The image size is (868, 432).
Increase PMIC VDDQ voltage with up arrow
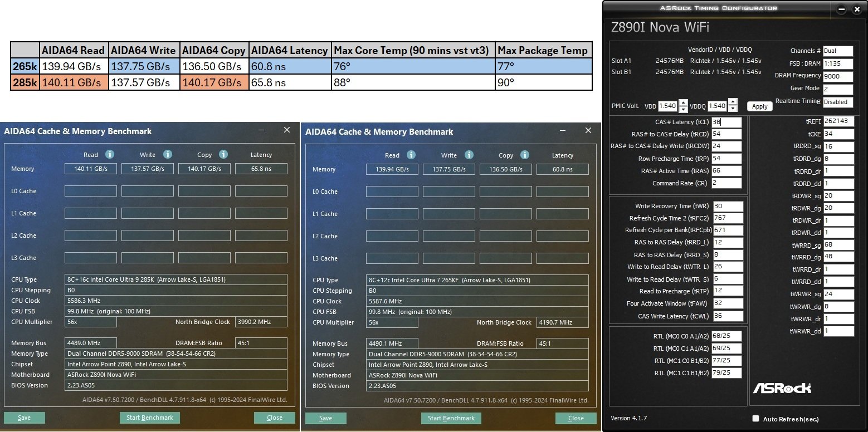tap(733, 102)
